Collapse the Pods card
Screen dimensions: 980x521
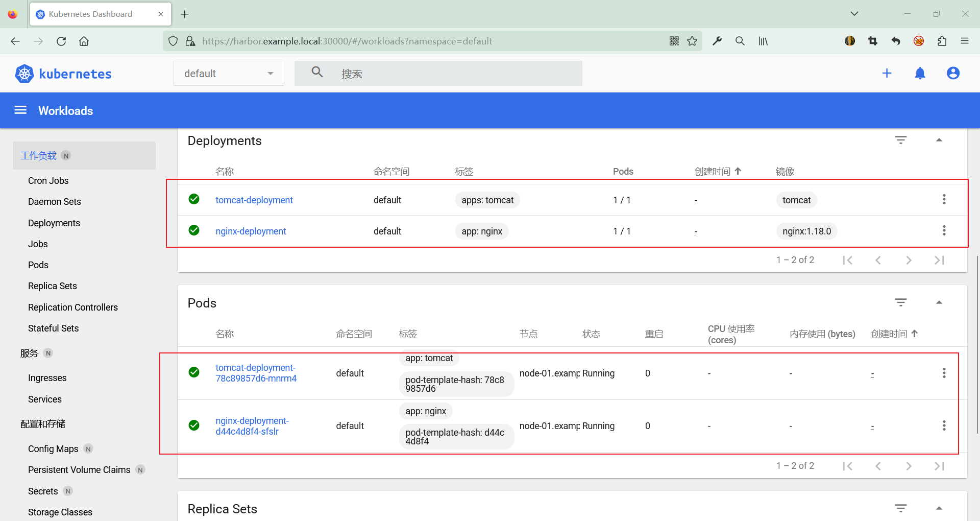[939, 302]
